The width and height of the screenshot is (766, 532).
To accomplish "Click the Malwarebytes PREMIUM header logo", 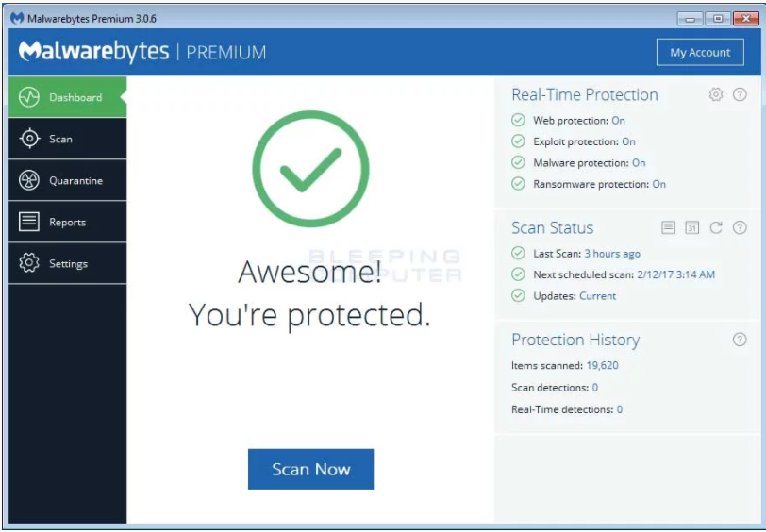I will pyautogui.click(x=142, y=52).
